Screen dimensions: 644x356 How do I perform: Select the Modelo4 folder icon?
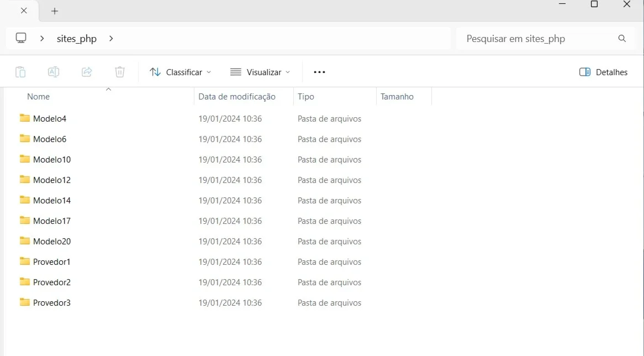tap(25, 118)
